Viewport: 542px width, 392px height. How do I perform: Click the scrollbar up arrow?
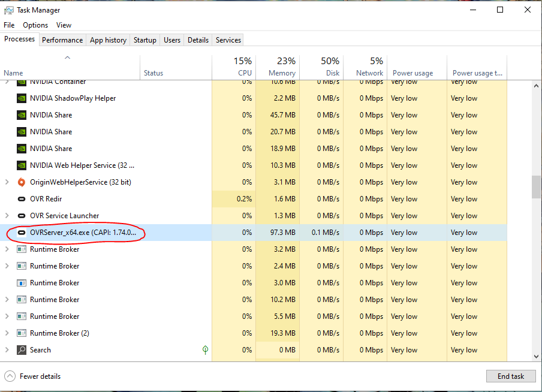click(536, 85)
